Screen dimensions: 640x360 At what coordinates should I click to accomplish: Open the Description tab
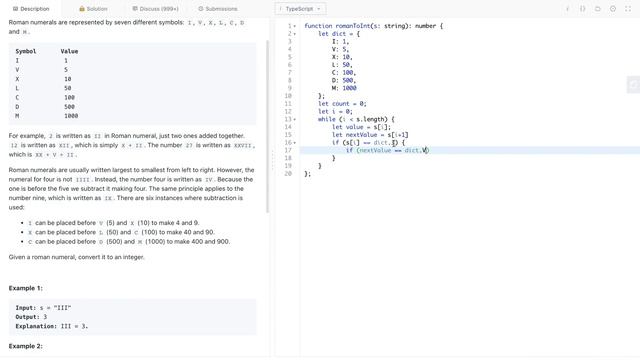coord(31,9)
